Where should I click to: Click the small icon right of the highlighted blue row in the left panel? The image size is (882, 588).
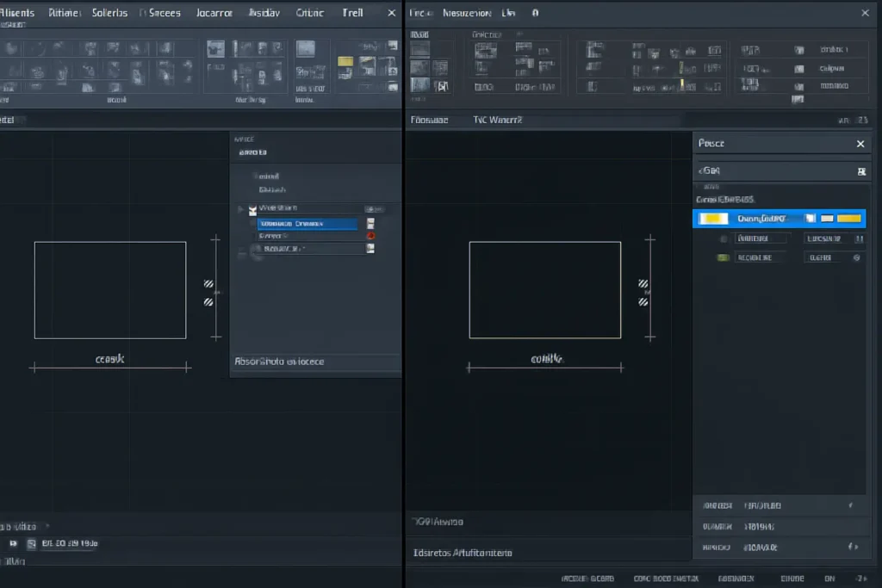tap(370, 223)
